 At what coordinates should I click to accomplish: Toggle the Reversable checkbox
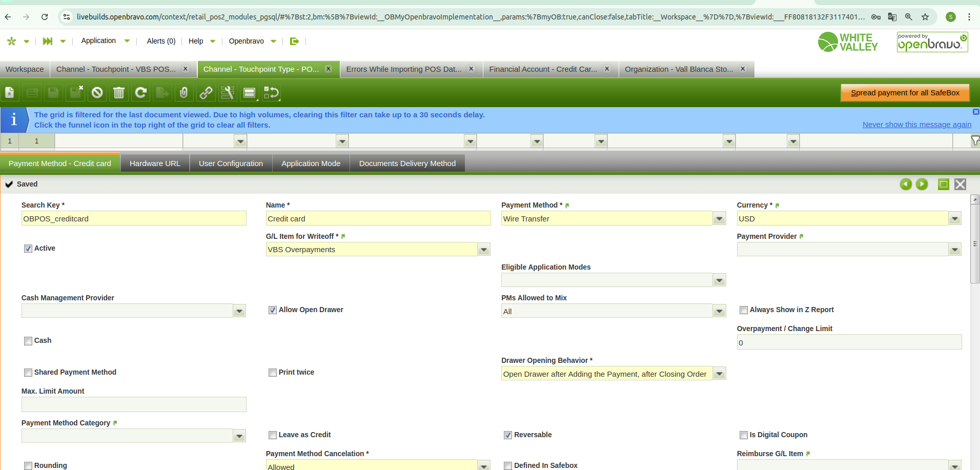508,435
